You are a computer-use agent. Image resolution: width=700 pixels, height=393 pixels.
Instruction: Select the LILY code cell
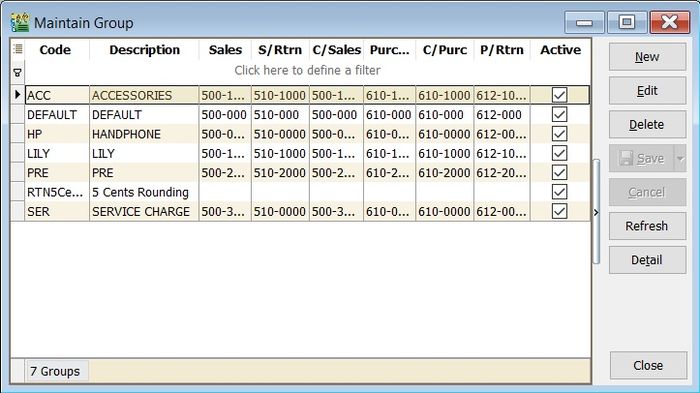tap(57, 153)
